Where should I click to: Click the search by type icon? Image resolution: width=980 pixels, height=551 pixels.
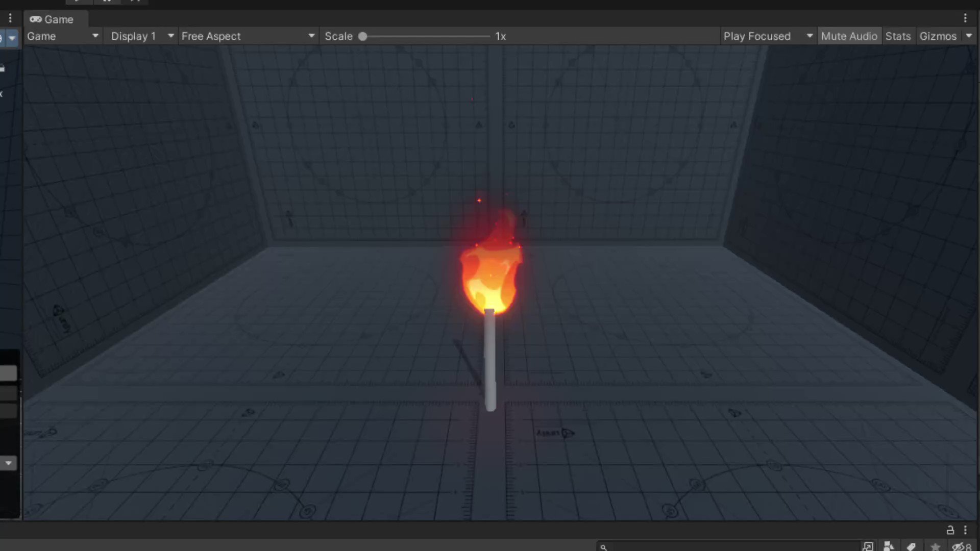(889, 546)
